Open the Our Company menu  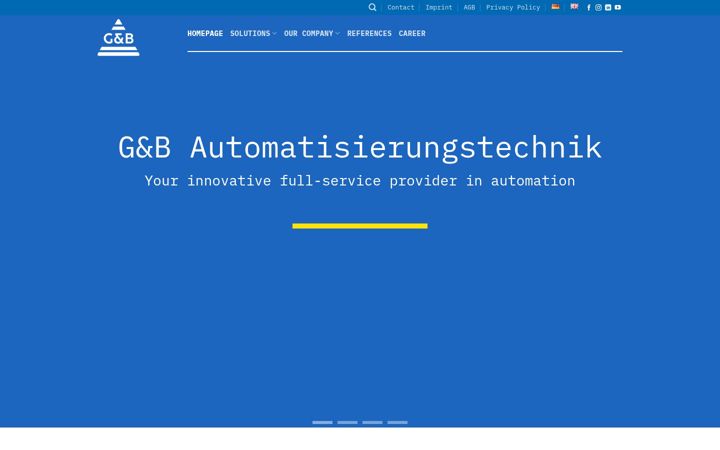pyautogui.click(x=308, y=34)
